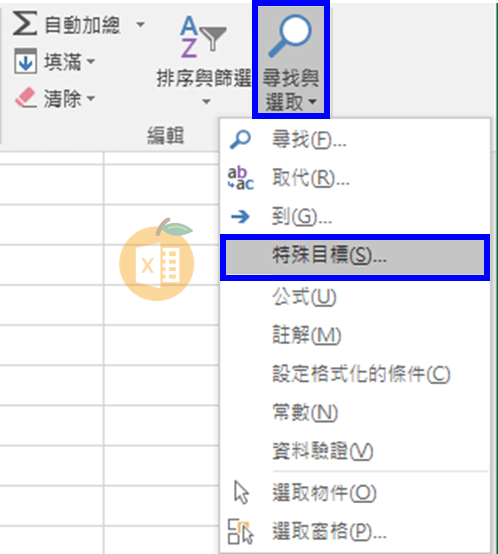Click the AutoSum sigma icon

(25, 23)
